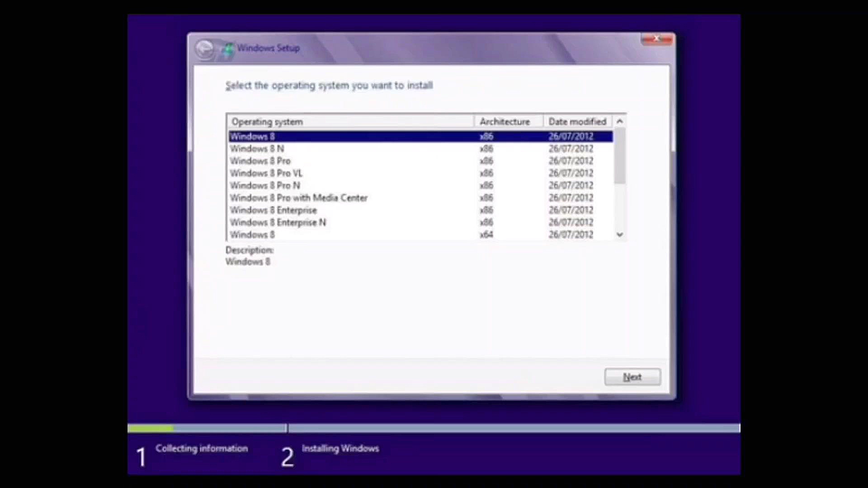Click date cell of Windows 8 Enterprise N row

point(571,222)
